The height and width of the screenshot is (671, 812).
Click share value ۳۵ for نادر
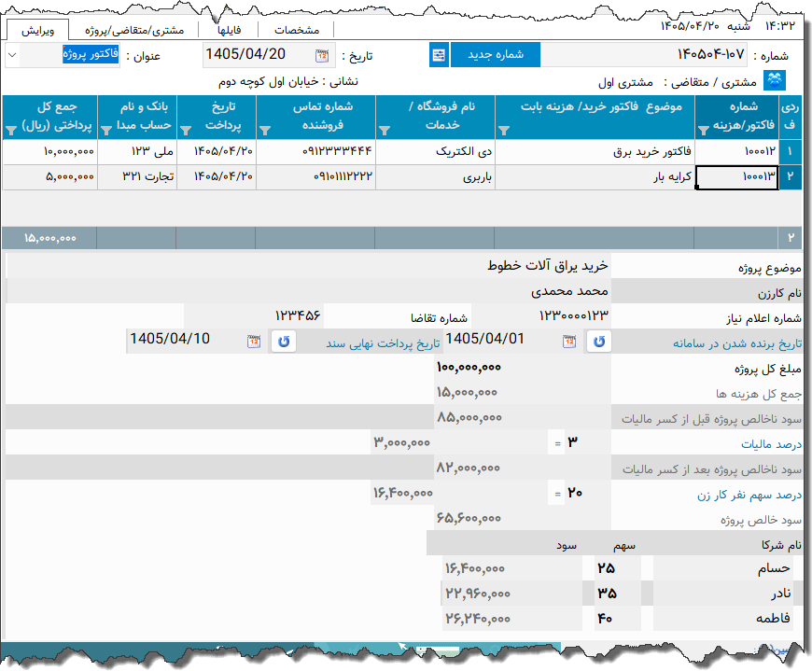click(x=617, y=594)
